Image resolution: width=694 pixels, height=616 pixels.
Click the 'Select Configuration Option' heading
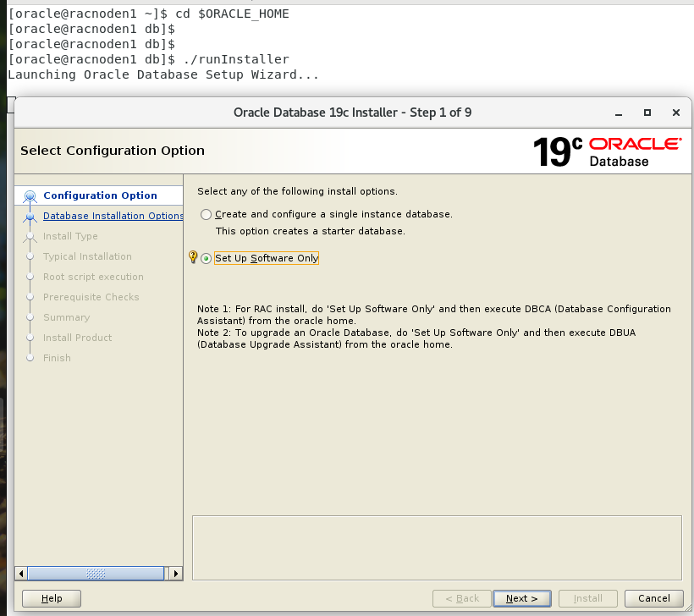pyautogui.click(x=113, y=151)
